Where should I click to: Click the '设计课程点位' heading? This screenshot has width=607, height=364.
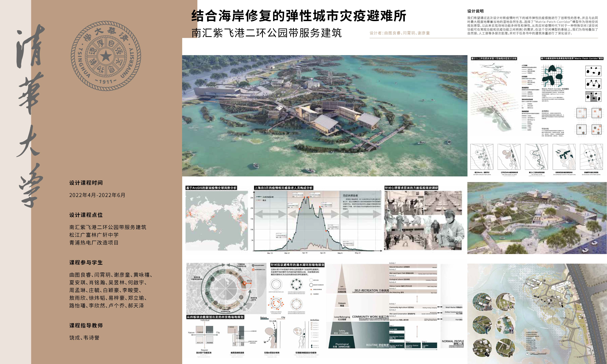point(86,215)
